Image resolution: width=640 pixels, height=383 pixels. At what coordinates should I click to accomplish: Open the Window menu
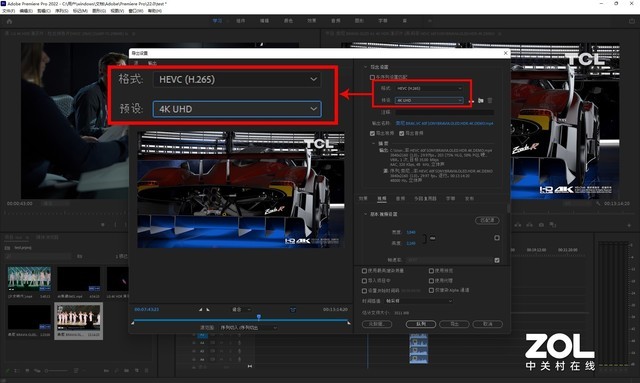(x=136, y=11)
